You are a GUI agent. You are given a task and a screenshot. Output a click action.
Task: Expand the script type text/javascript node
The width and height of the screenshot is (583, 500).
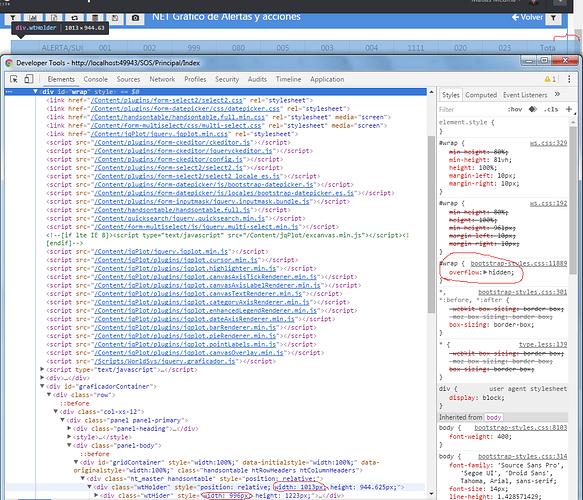click(42, 370)
